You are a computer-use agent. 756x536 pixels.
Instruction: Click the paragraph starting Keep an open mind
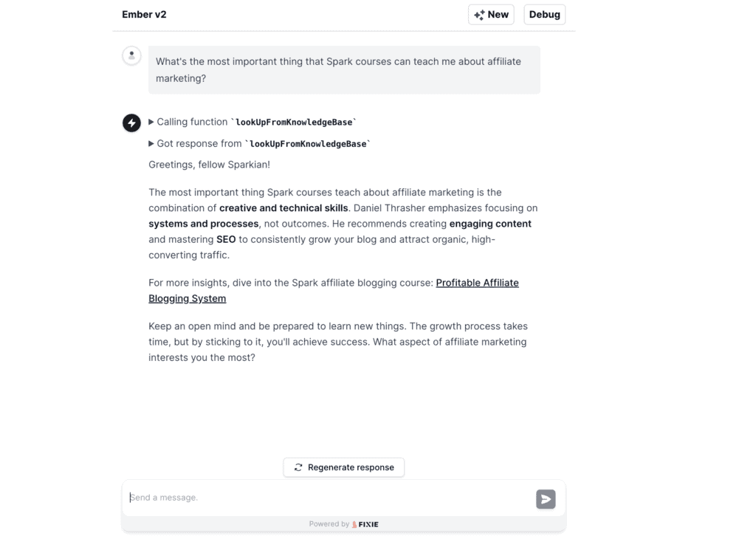click(x=338, y=342)
